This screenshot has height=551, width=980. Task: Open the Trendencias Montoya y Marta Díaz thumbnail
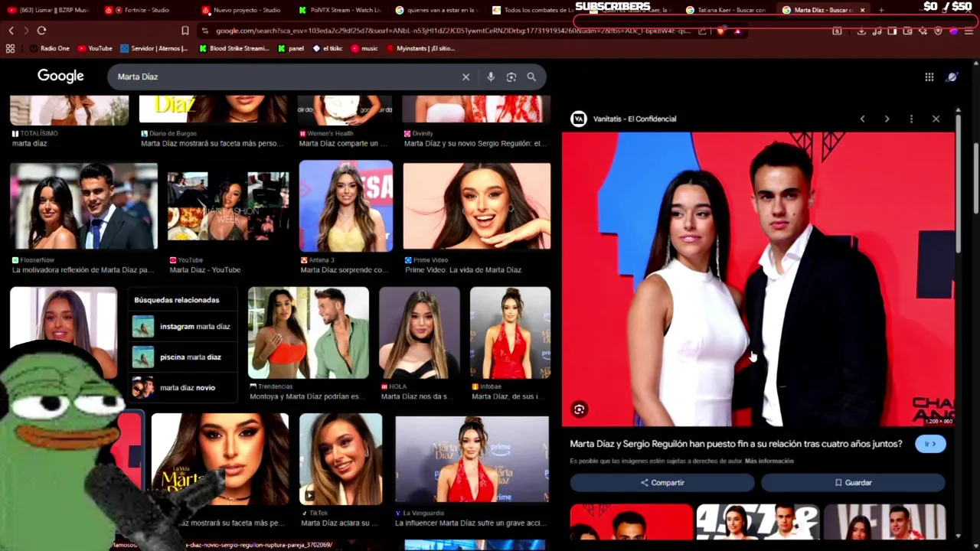(309, 333)
